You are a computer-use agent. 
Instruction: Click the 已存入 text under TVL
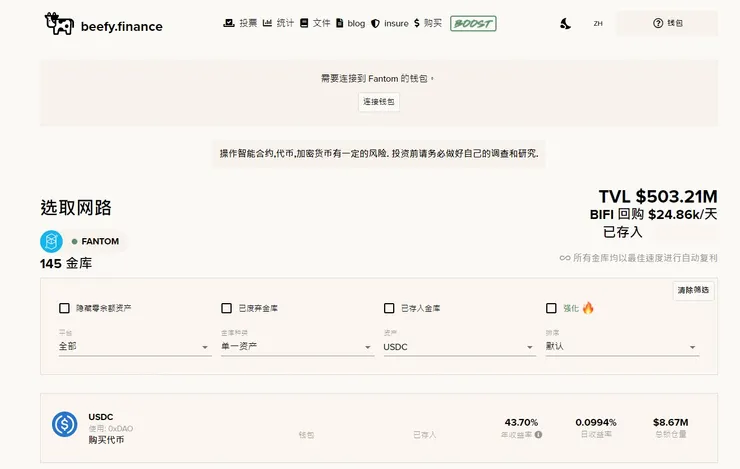pos(623,232)
